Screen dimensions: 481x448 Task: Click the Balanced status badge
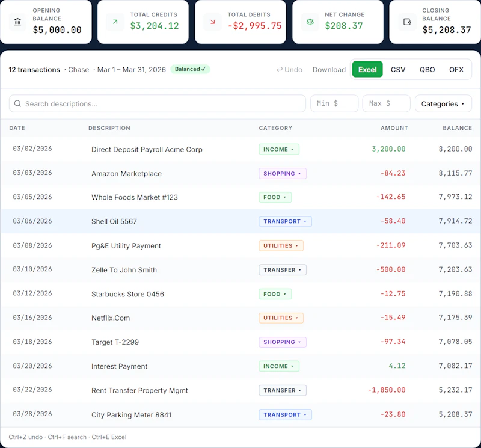(x=190, y=69)
